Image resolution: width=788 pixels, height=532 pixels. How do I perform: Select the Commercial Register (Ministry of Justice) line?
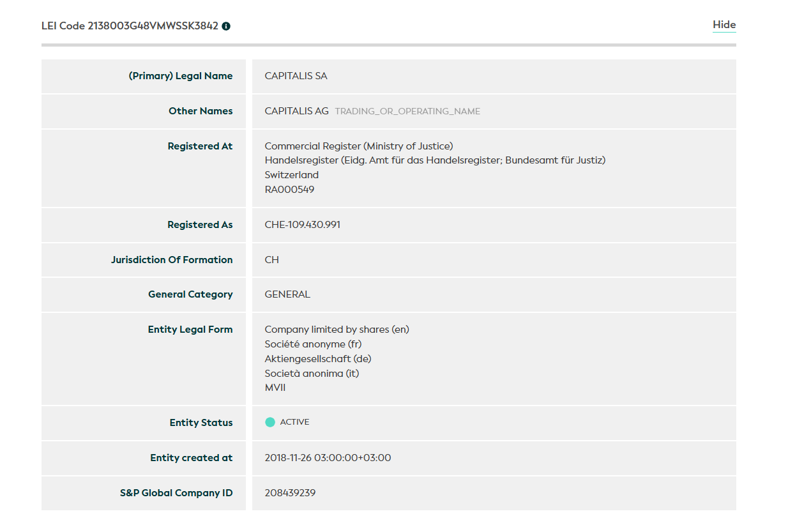359,146
